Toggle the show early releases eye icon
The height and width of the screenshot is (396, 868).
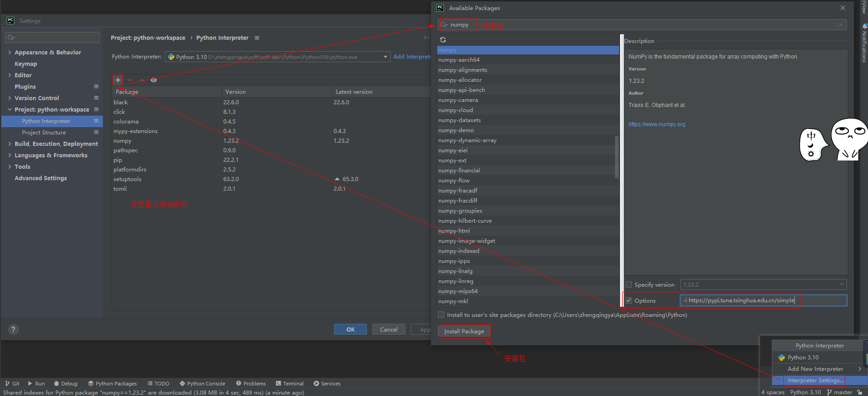coord(154,80)
